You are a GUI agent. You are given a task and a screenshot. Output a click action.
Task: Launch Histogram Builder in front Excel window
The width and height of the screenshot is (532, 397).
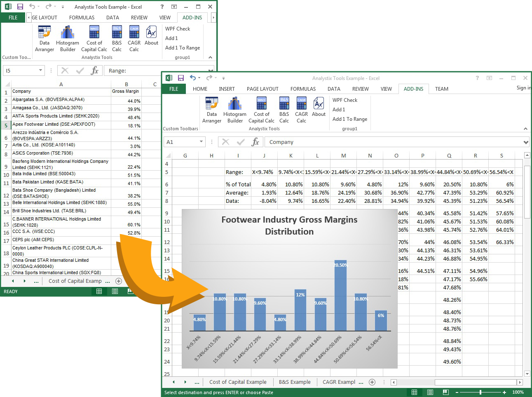coord(235,110)
